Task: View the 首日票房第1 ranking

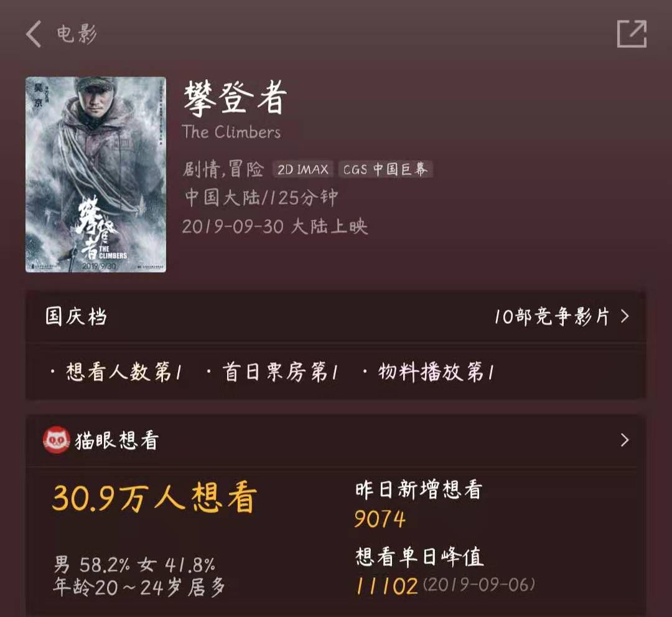Action: tap(280, 372)
